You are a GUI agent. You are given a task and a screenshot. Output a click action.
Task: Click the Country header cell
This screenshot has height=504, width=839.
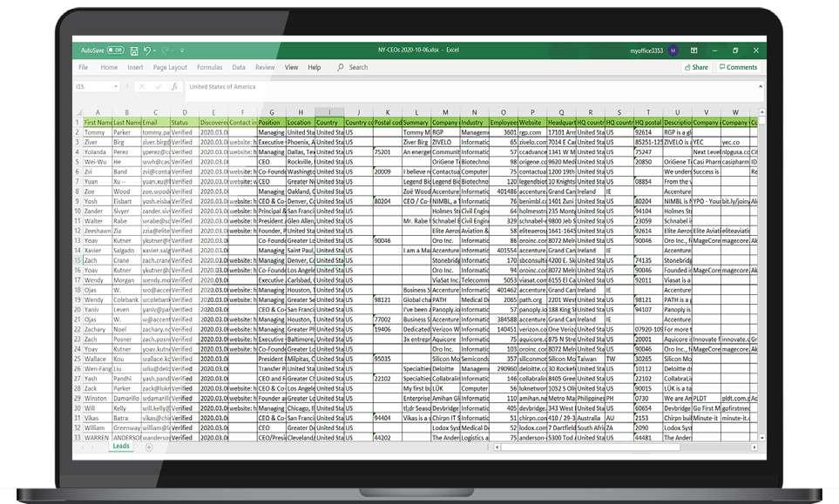[x=329, y=123]
